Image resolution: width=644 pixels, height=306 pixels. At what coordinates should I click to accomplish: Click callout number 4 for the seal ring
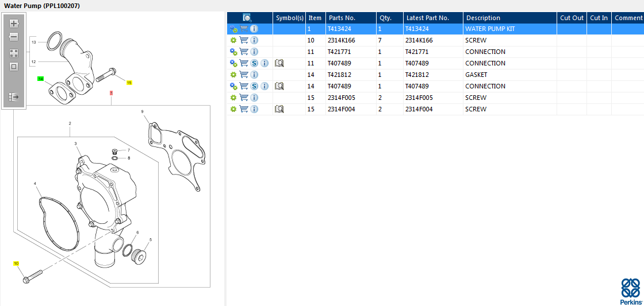(35, 183)
